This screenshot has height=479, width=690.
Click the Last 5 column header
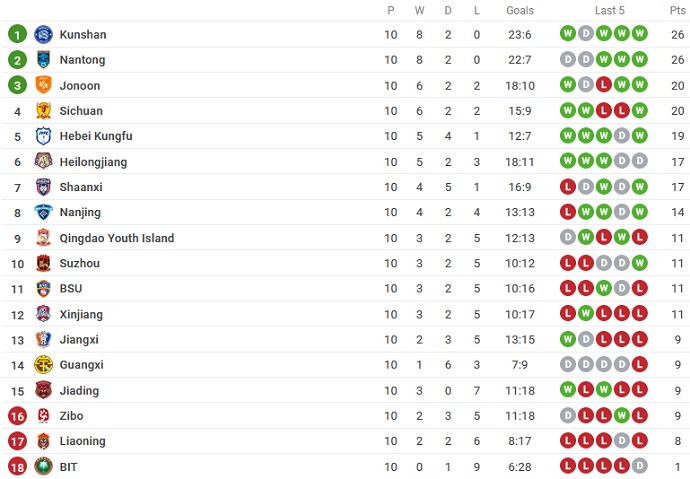click(609, 10)
